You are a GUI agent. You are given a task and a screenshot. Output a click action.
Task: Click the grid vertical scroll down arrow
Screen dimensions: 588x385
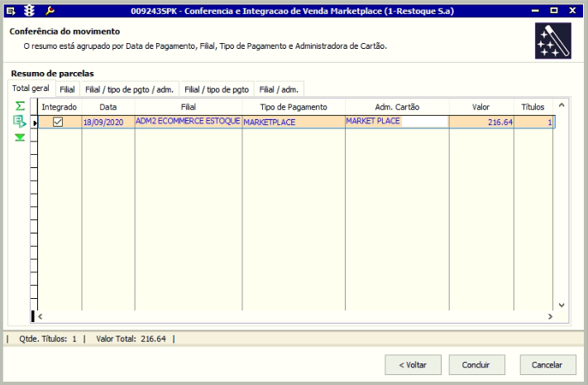(x=562, y=305)
